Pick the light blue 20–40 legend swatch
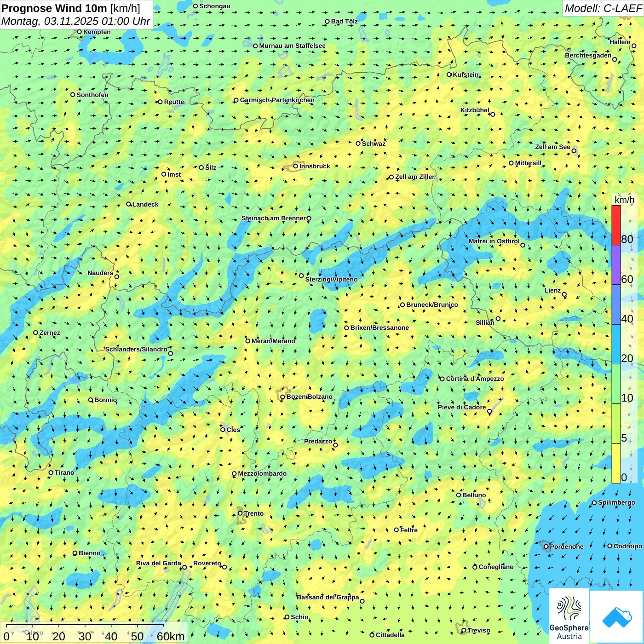This screenshot has width=644, height=644. tap(616, 345)
